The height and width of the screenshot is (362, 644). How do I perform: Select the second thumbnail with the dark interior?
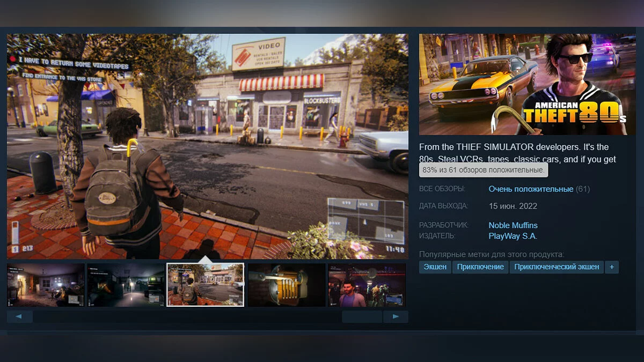(x=126, y=285)
